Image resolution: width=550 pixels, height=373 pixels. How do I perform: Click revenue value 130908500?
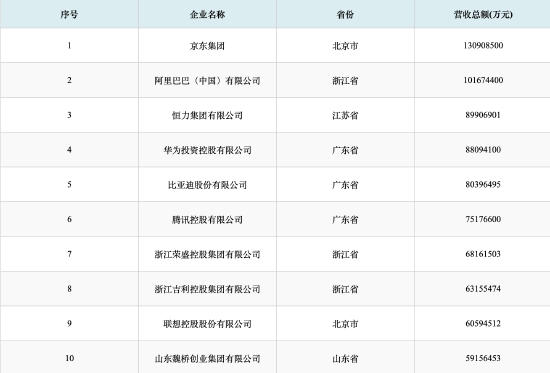tap(483, 46)
